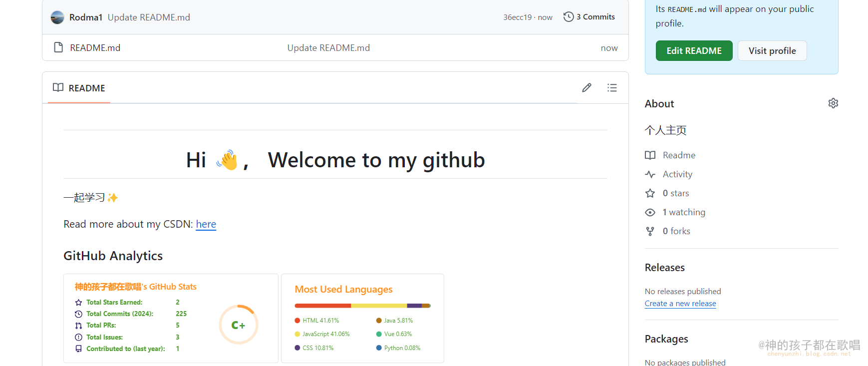Click the GitHub Stats card title
This screenshot has height=366, width=868.
pos(136,287)
